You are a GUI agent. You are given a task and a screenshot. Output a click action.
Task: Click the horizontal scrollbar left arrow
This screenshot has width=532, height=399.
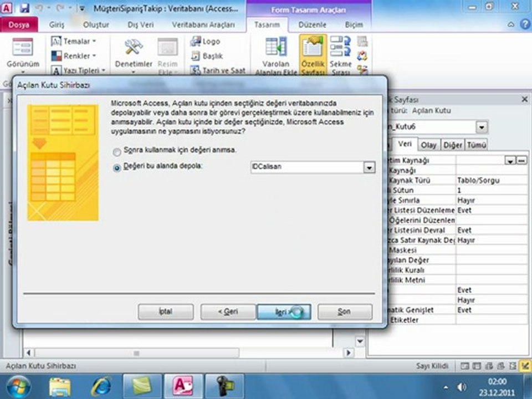(x=28, y=353)
